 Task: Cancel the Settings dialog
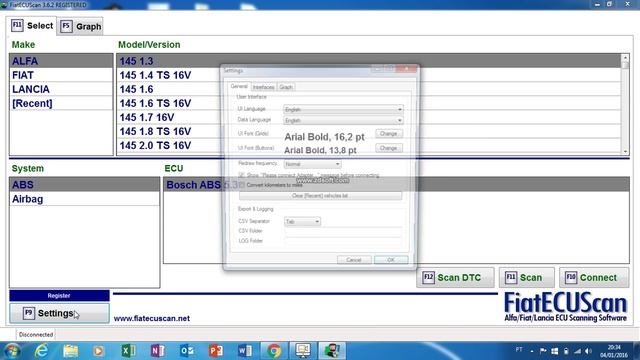(x=354, y=260)
